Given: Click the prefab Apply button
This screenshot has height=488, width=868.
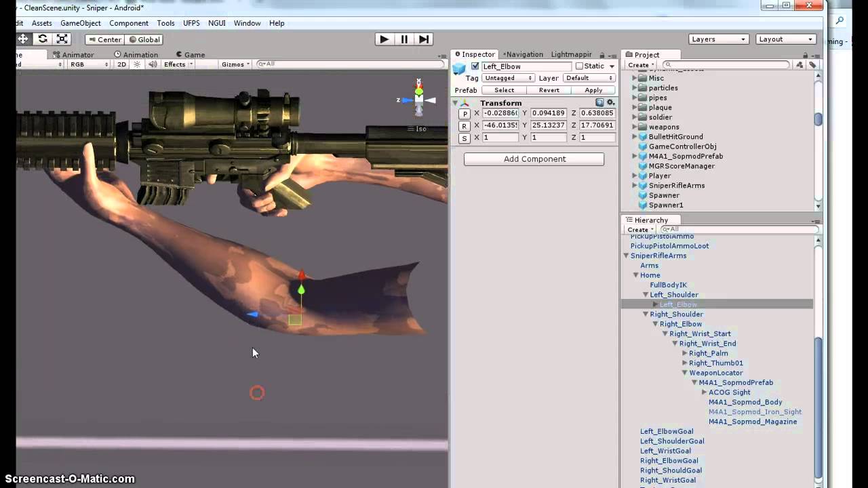Looking at the screenshot, I should coord(593,90).
